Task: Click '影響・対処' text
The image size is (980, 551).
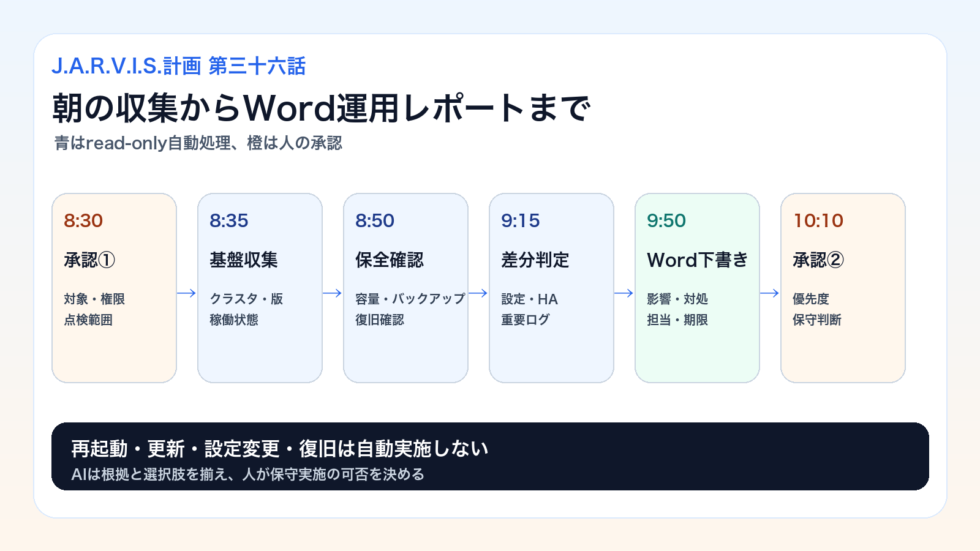Action: pos(677,299)
